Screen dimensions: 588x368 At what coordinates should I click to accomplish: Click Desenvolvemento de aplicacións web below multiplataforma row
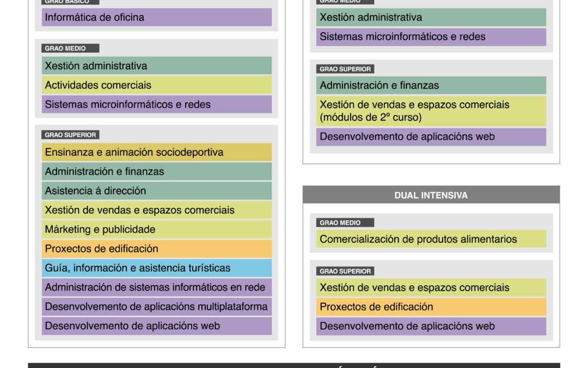[x=157, y=326]
